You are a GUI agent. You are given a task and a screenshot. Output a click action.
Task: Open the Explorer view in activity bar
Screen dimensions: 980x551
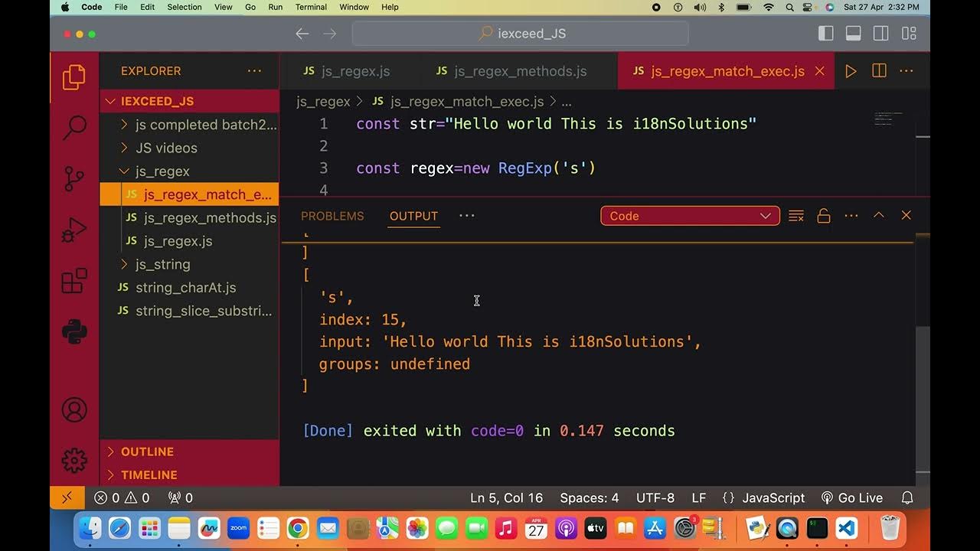point(74,77)
